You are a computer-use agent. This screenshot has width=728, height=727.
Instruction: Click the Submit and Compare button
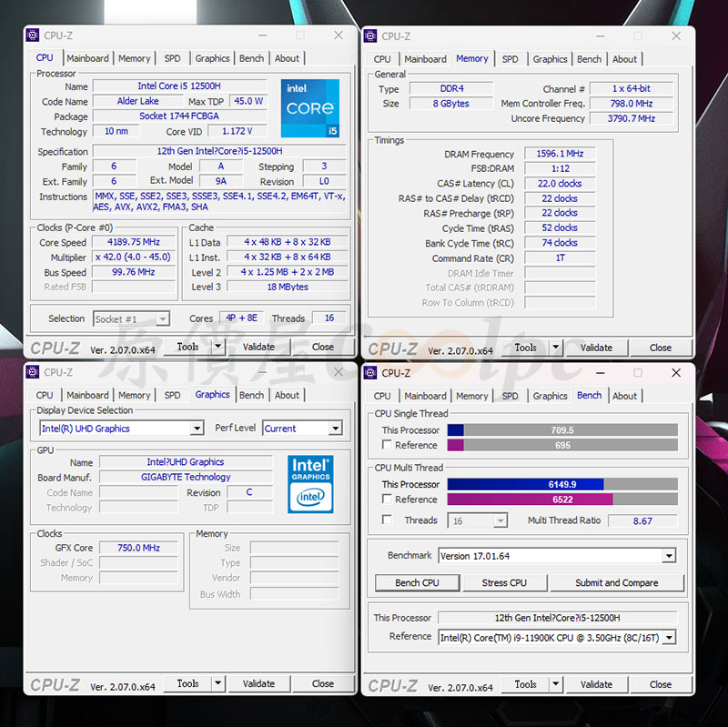tap(617, 582)
